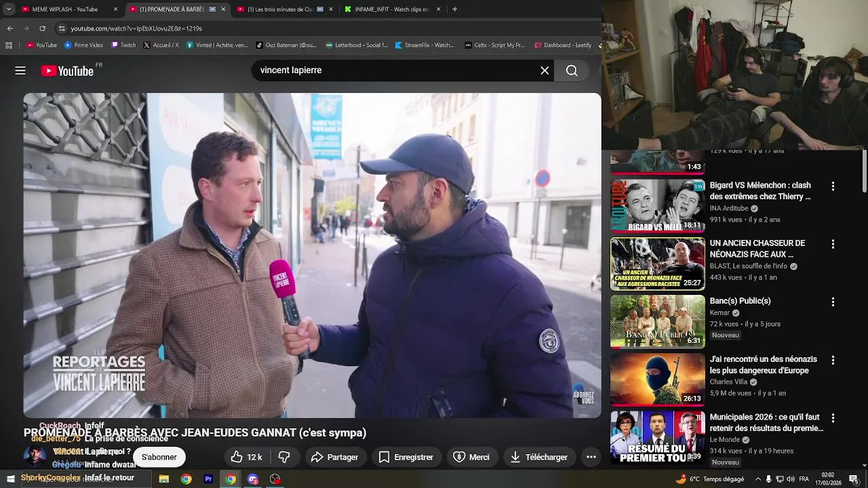868x488 pixels.
Task: Click the video creator's channel avatar
Action: [x=35, y=457]
